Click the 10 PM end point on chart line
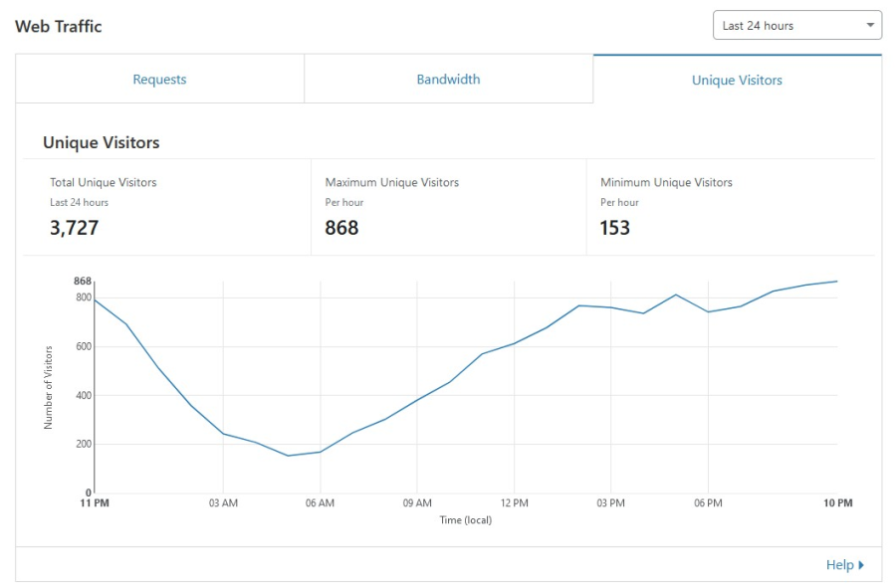Viewport: 896px width, 588px height. (837, 282)
